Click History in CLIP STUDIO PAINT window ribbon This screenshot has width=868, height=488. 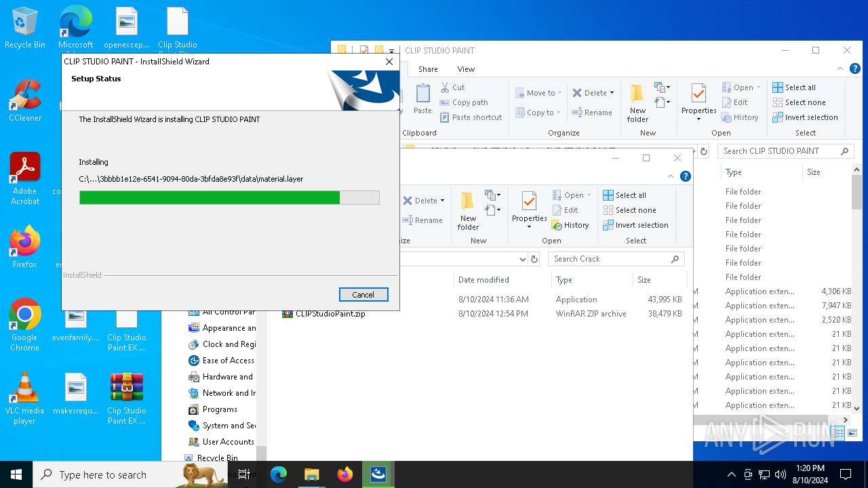(x=740, y=117)
